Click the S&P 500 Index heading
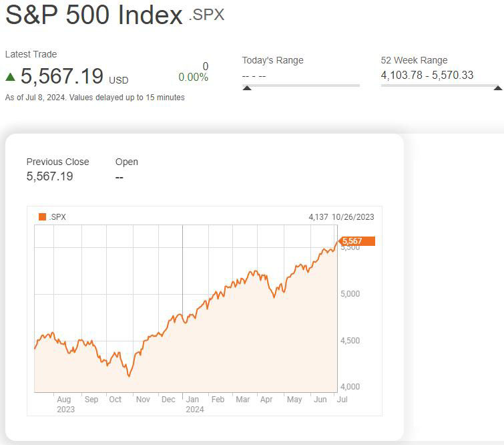 pyautogui.click(x=93, y=15)
